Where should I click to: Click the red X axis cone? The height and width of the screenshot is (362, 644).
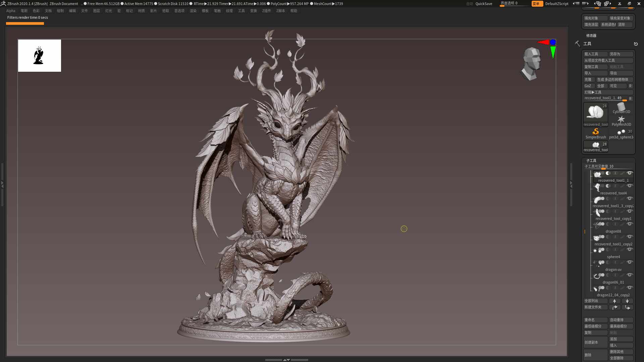click(543, 42)
